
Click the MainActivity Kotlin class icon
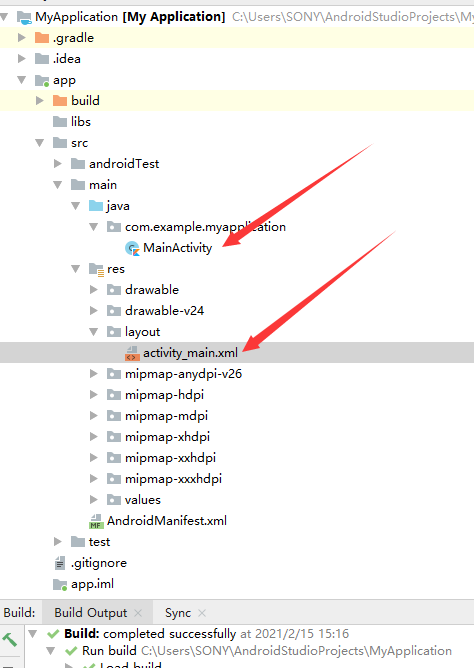click(x=132, y=248)
